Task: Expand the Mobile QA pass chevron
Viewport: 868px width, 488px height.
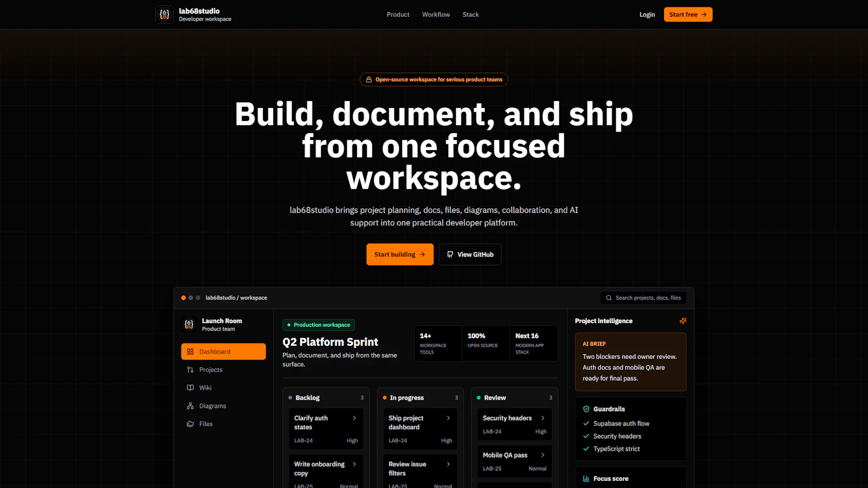Action: click(543, 455)
